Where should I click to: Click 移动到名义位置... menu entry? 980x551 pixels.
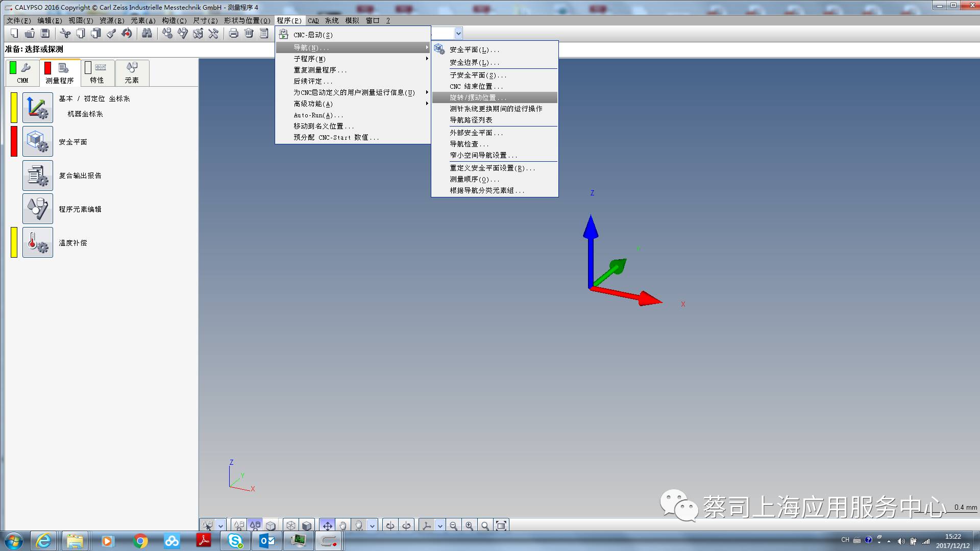[353, 126]
